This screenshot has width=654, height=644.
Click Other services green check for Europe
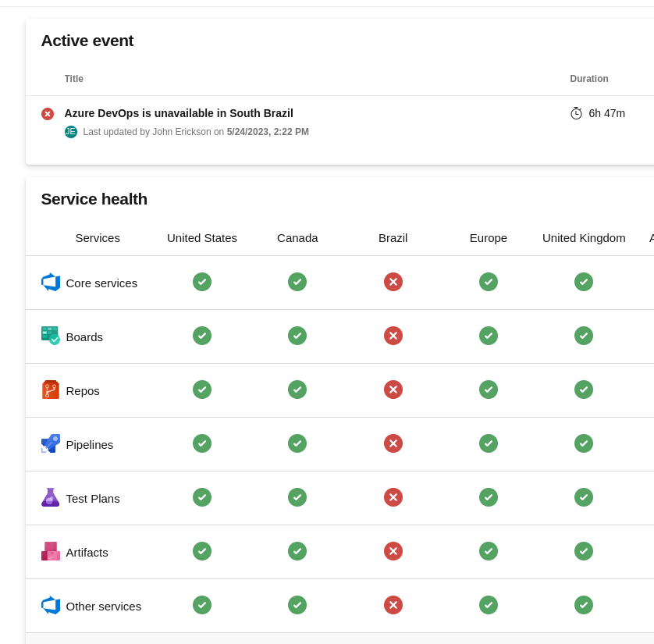tap(489, 605)
